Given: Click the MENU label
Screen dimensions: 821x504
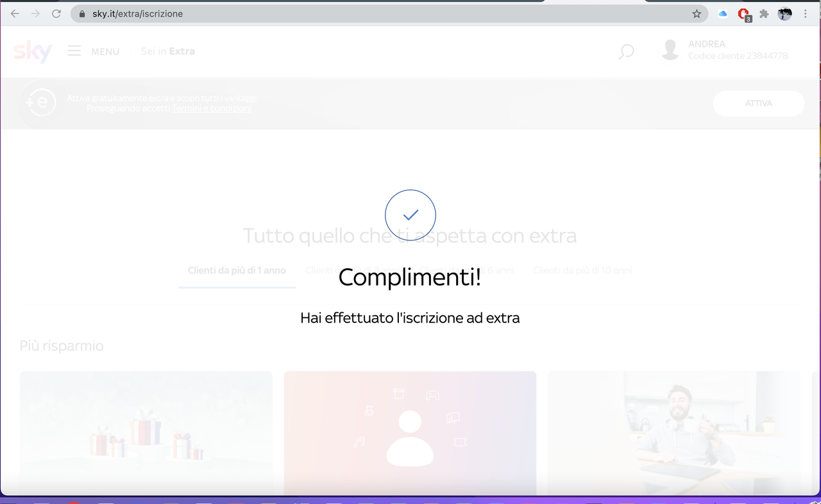Looking at the screenshot, I should pos(105,51).
